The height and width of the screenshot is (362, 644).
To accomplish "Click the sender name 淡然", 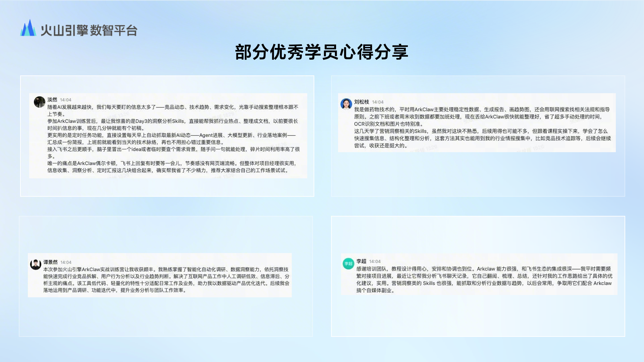I will tap(52, 100).
